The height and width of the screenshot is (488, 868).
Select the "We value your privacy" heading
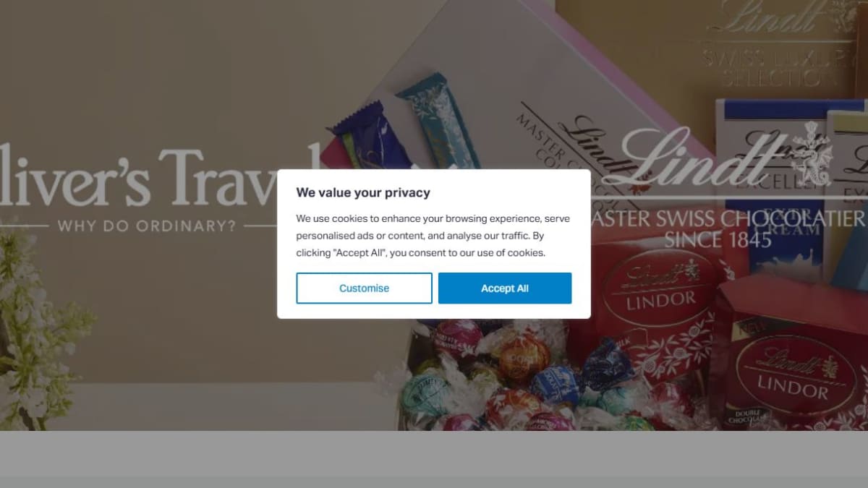point(363,192)
